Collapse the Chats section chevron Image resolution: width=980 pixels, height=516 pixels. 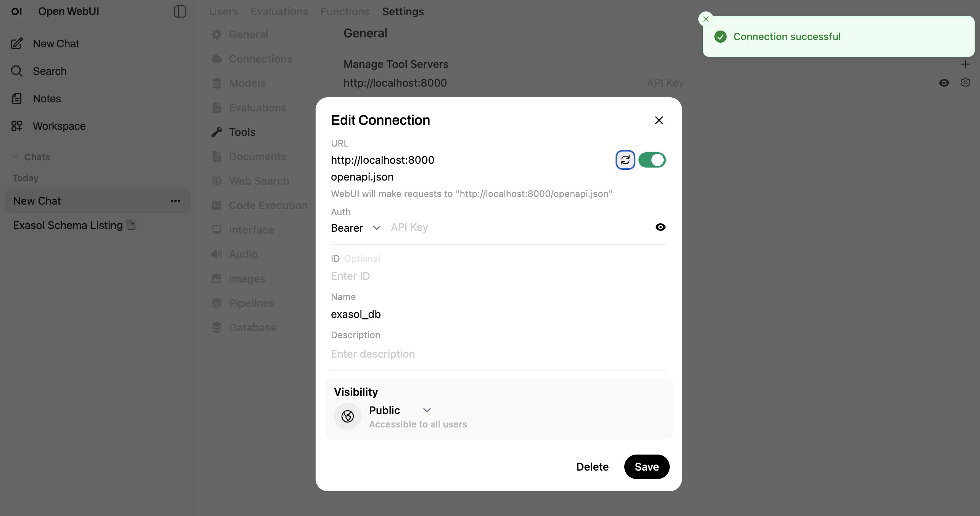pyautogui.click(x=15, y=157)
